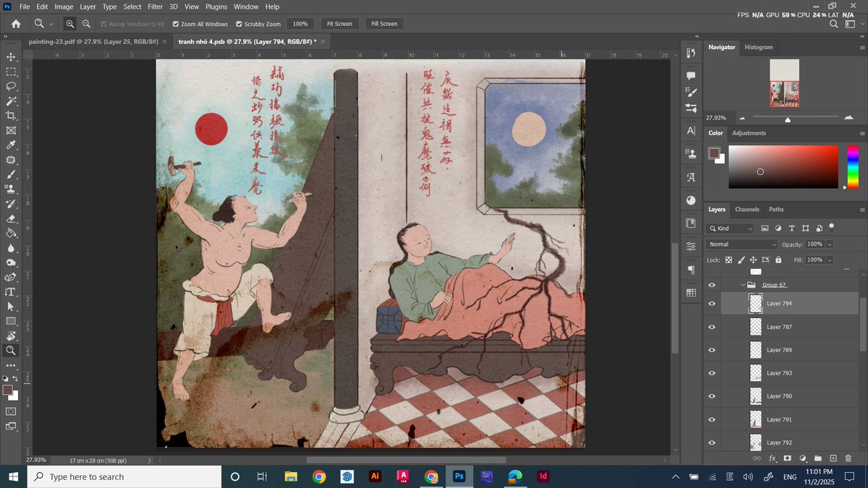This screenshot has height=488, width=868.
Task: Collapse Group 67 with chevron
Action: pos(743,285)
